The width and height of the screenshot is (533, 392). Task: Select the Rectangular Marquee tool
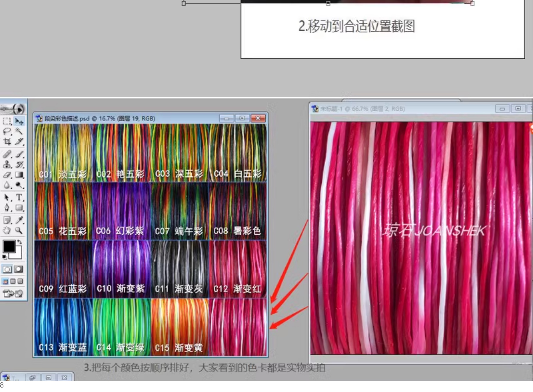(7, 121)
